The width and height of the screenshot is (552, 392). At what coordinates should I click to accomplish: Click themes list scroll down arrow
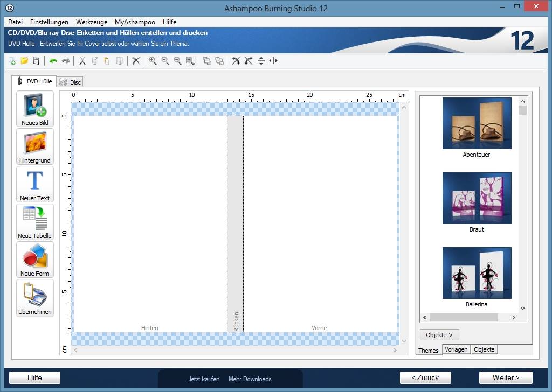point(522,309)
